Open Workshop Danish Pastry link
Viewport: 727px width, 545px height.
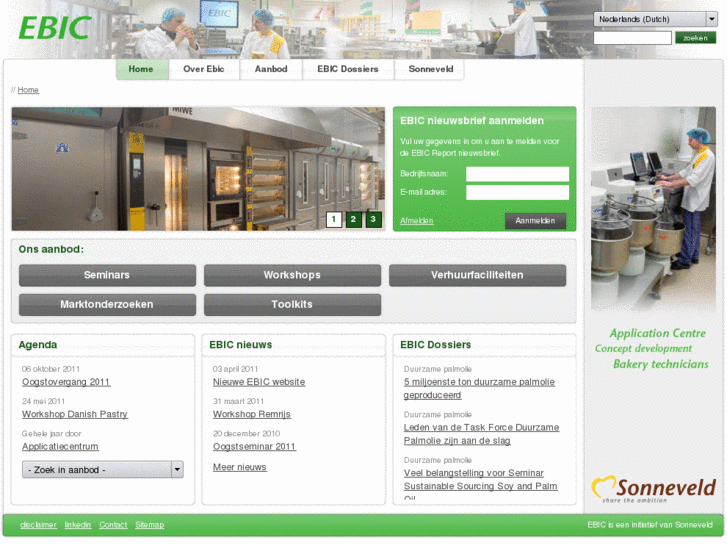75,414
